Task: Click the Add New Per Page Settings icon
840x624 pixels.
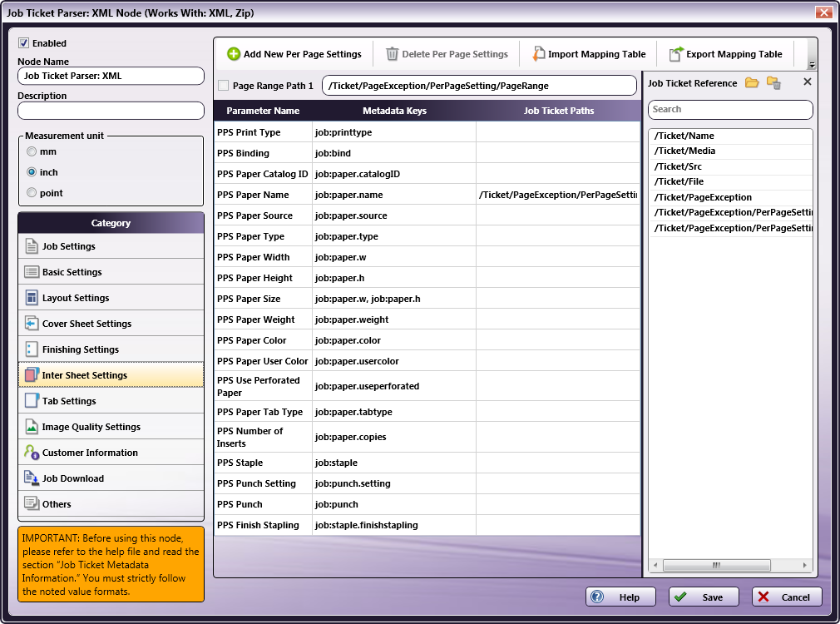Action: click(234, 54)
